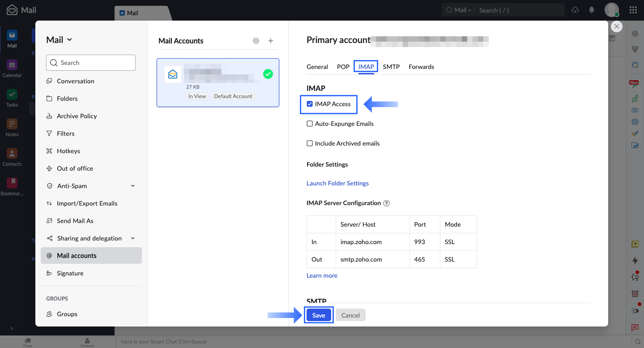Image resolution: width=644 pixels, height=348 pixels.
Task: Switch to the SMTP tab
Action: pyautogui.click(x=391, y=66)
